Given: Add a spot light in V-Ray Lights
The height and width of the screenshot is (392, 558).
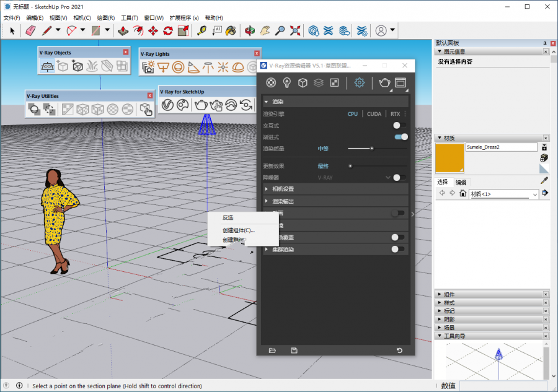Looking at the screenshot, I should (193, 67).
